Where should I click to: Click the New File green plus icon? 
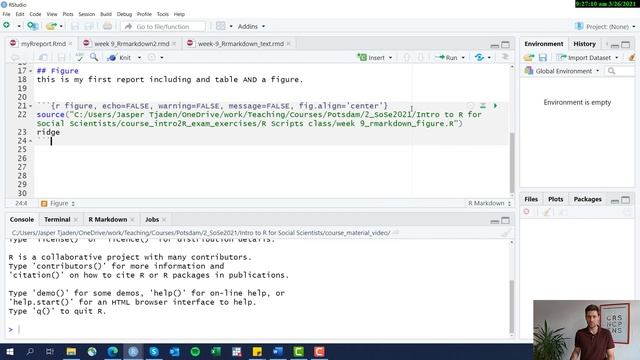coord(7,26)
